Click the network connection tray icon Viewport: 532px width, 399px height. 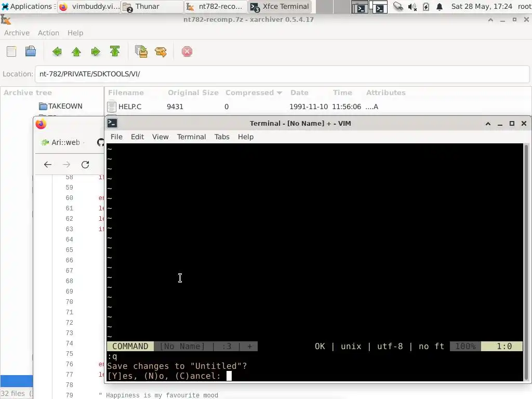point(398,6)
